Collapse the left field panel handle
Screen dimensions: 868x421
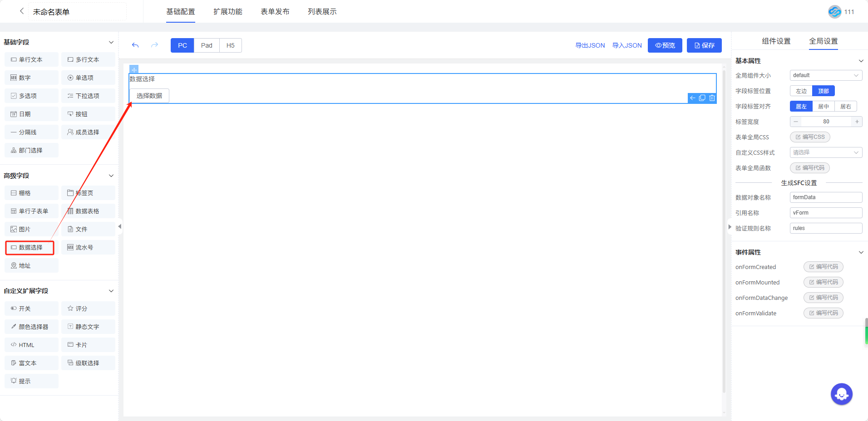pos(120,226)
